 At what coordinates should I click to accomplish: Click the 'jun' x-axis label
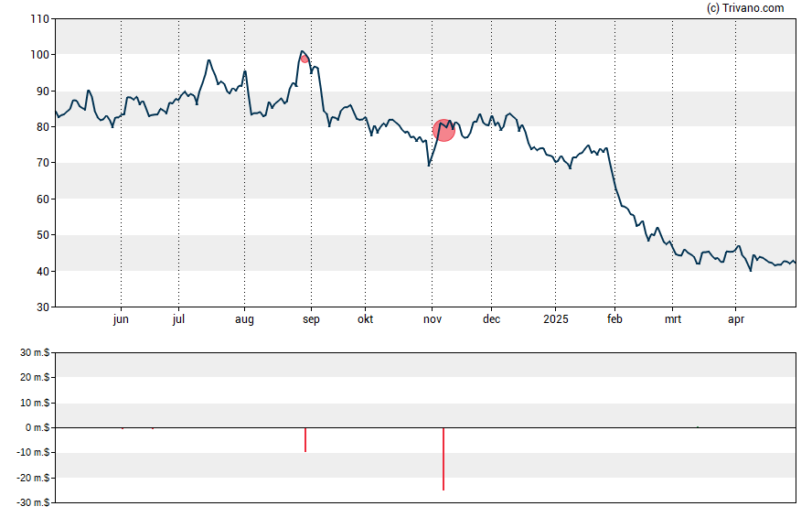[121, 319]
